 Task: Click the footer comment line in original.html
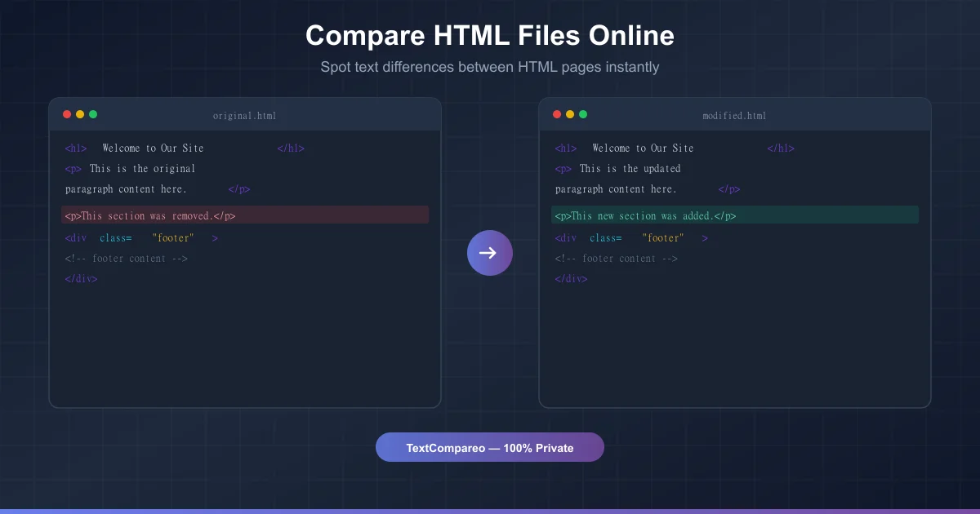[x=127, y=259]
